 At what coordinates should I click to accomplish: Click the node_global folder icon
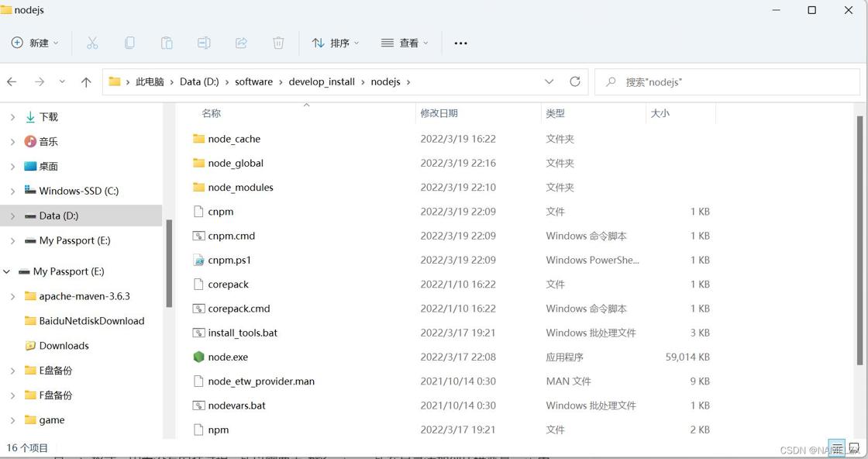[x=198, y=163]
